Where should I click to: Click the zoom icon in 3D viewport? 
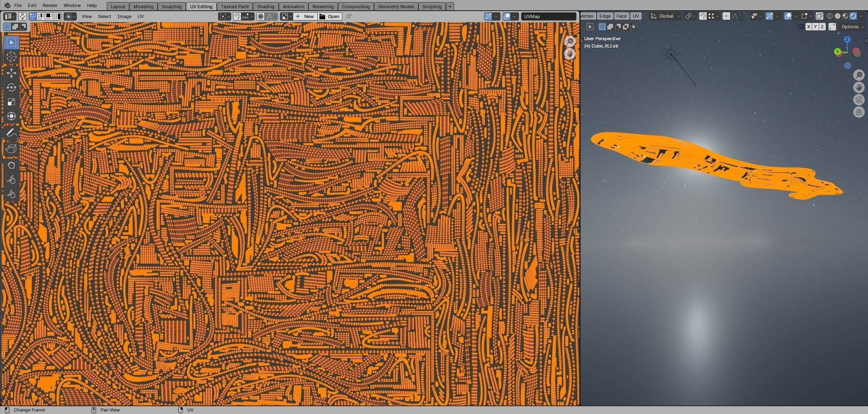(859, 75)
